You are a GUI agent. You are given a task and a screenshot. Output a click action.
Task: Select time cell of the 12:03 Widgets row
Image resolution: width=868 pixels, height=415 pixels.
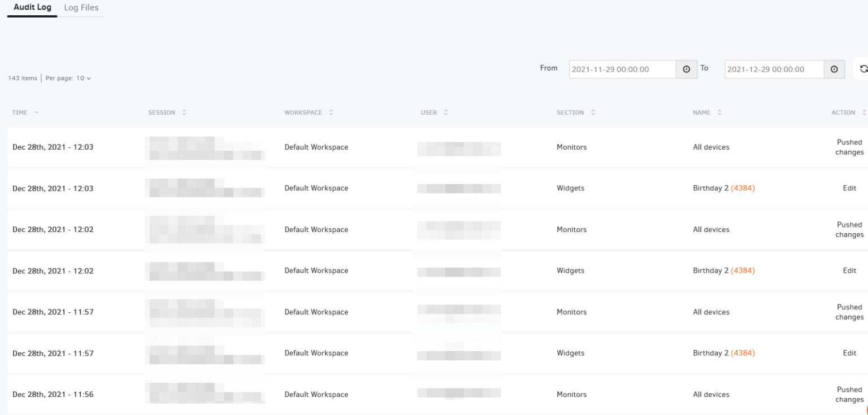pyautogui.click(x=53, y=189)
